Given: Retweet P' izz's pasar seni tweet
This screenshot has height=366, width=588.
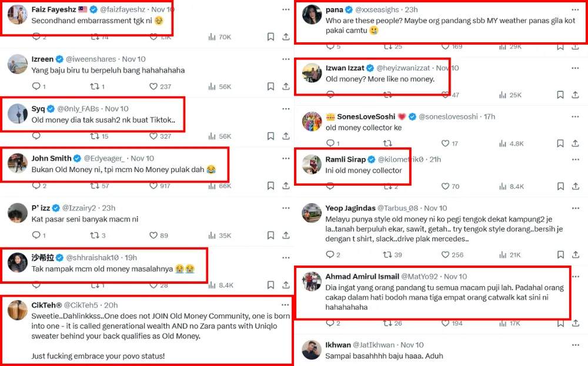Looking at the screenshot, I should (94, 236).
